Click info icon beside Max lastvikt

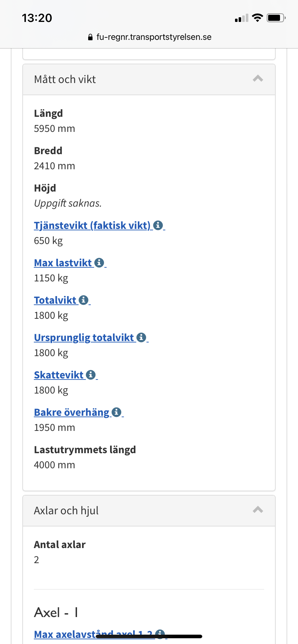point(99,263)
